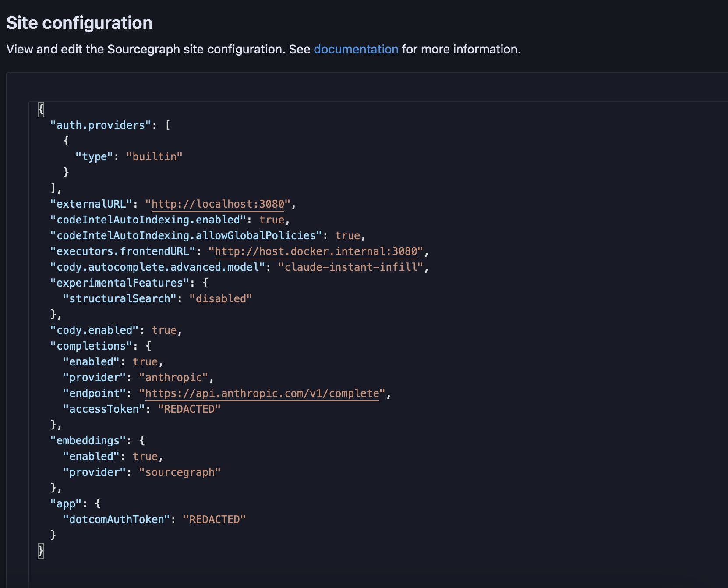Select the dotcomAuthToken REDACTED value

214,519
